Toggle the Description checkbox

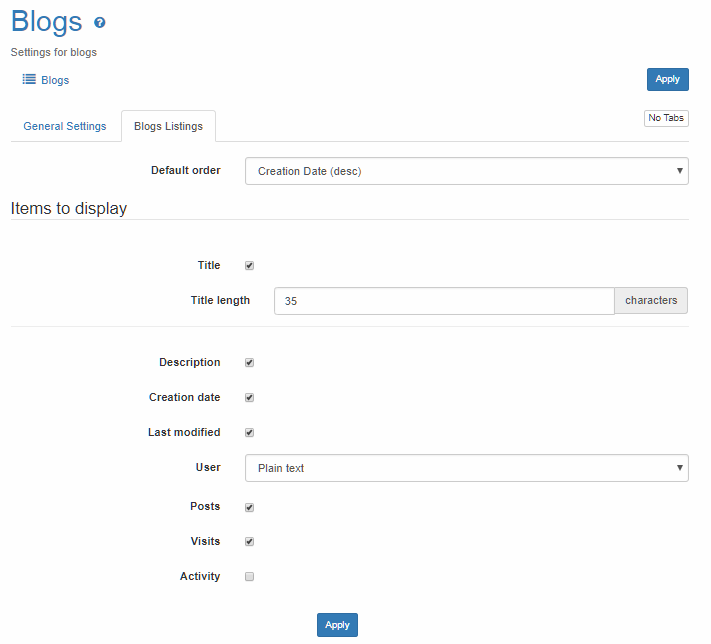(x=250, y=363)
